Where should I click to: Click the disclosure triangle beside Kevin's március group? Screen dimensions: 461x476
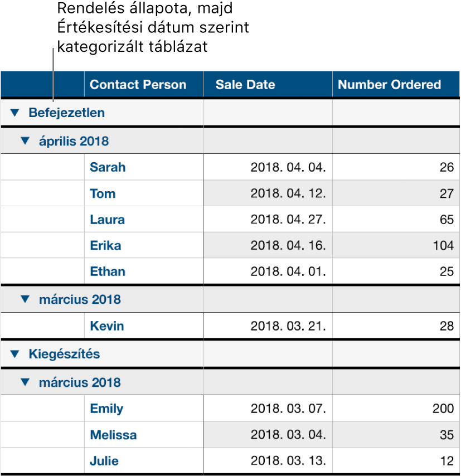click(23, 299)
